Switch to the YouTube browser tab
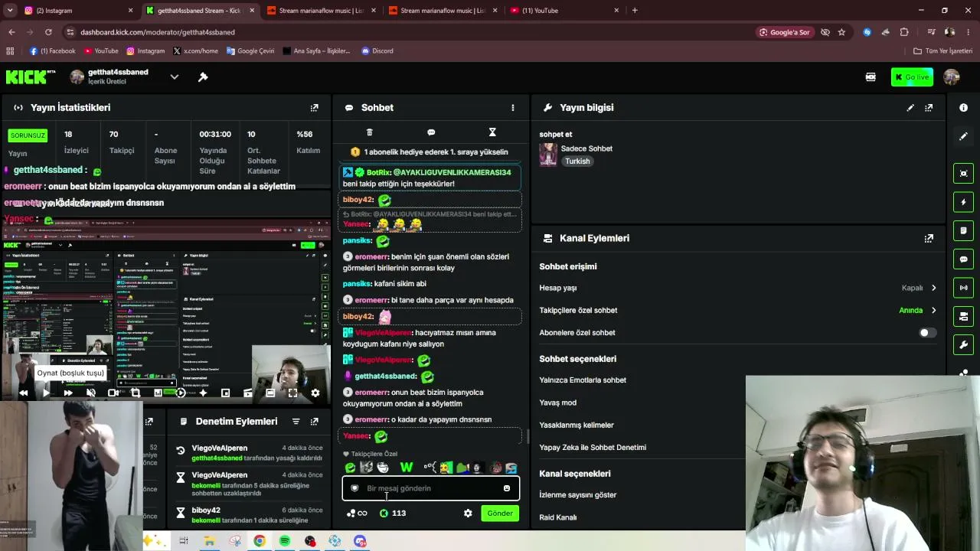Viewport: 980px width, 551px height. click(563, 11)
